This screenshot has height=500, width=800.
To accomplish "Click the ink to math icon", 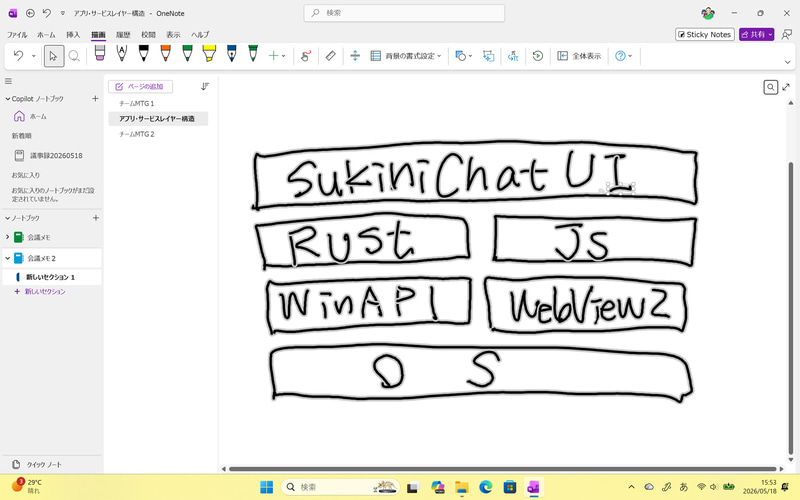I will [x=513, y=56].
